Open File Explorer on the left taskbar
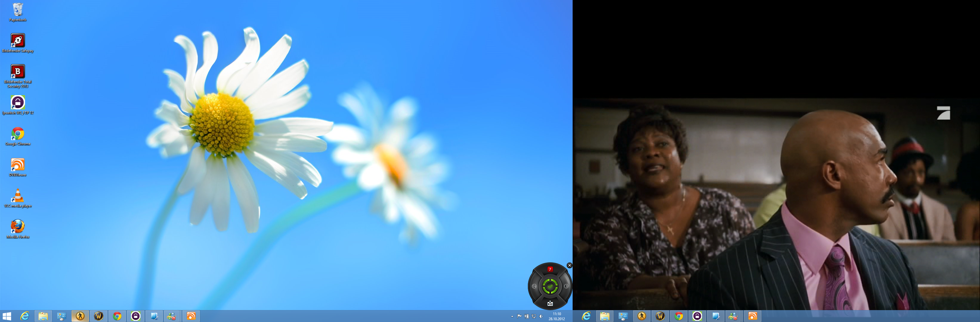 [x=43, y=316]
